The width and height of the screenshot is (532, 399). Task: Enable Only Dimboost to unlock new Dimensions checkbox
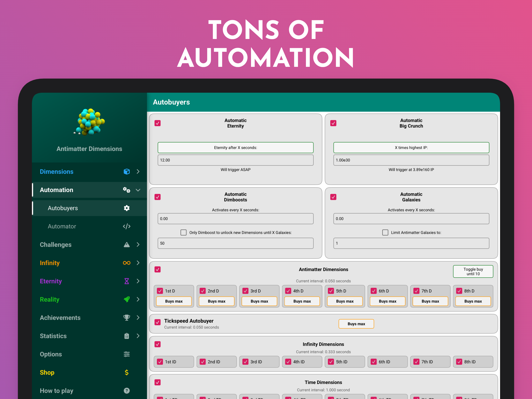[x=183, y=232]
